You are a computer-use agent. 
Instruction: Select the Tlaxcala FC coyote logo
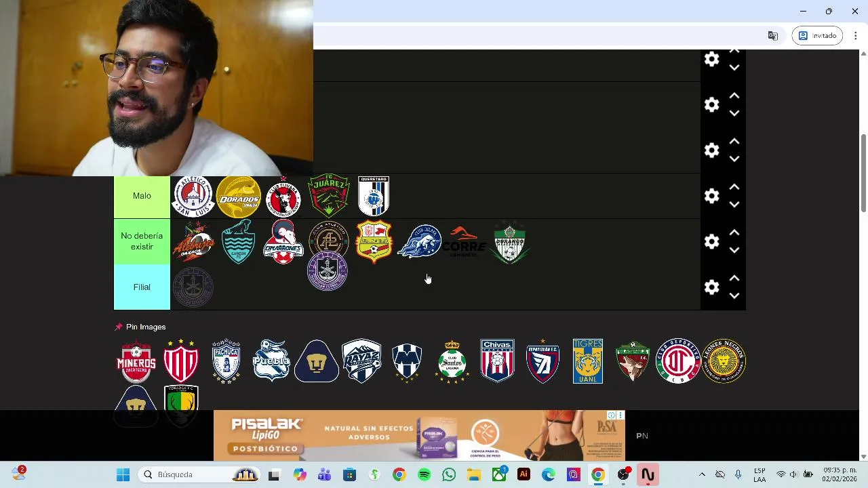click(x=633, y=361)
